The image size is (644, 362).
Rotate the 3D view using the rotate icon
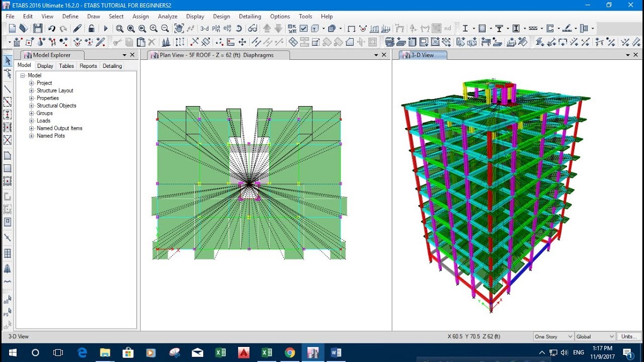point(239,29)
